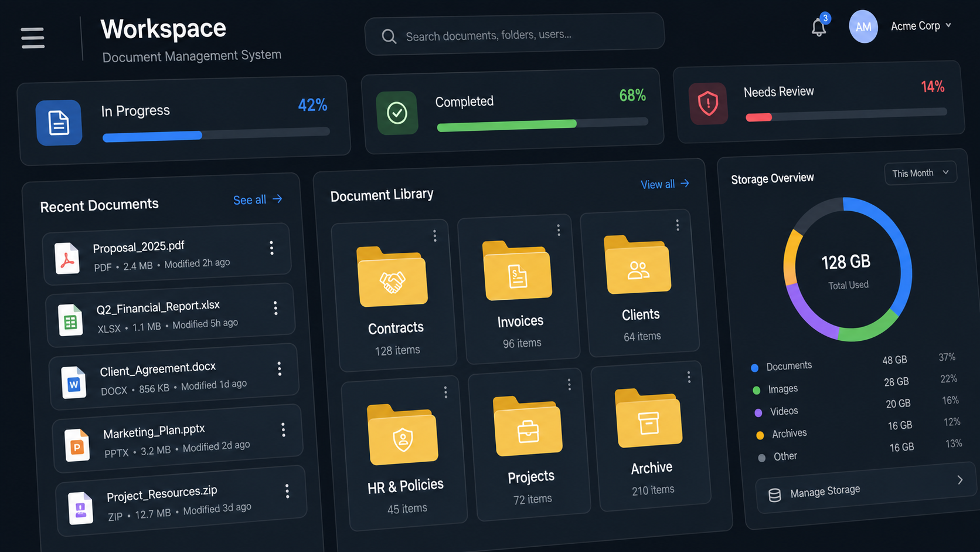Open the HR & Policies folder
980x552 pixels.
(x=404, y=453)
